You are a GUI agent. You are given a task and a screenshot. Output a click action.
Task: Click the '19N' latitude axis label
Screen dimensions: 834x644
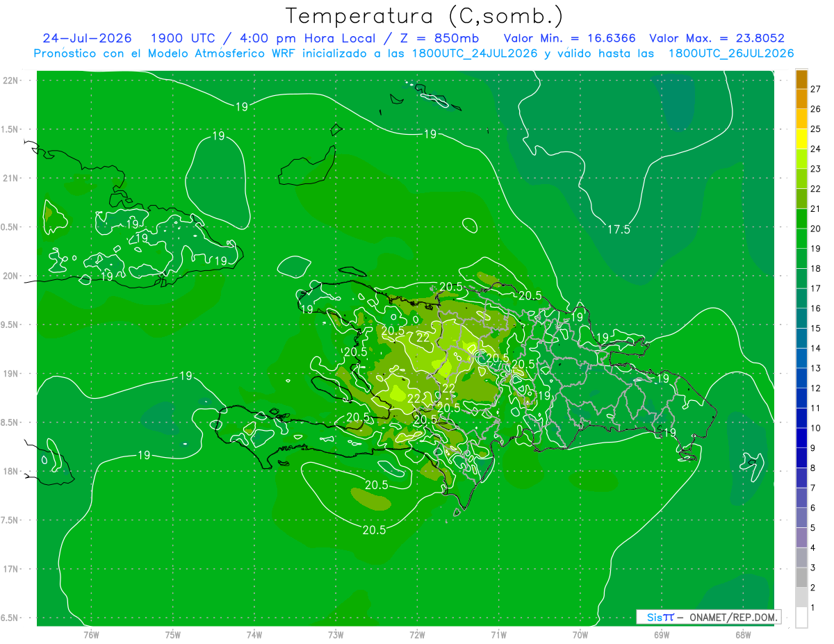pos(10,373)
